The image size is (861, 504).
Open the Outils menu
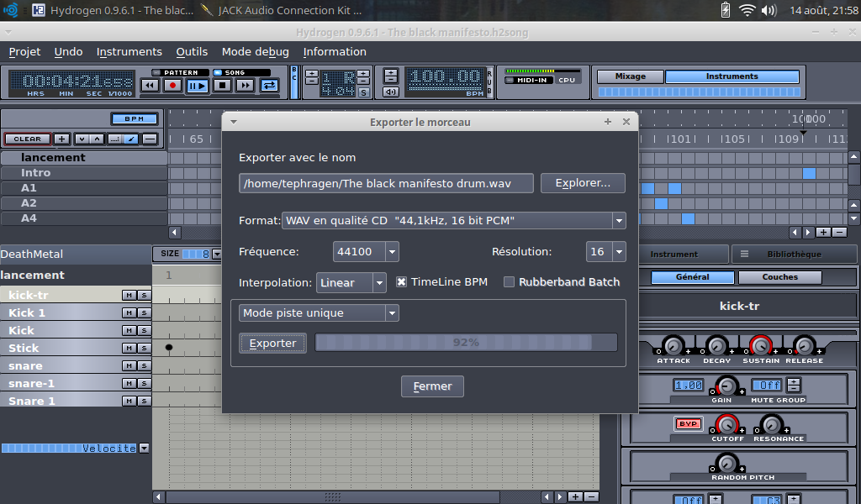(x=192, y=51)
